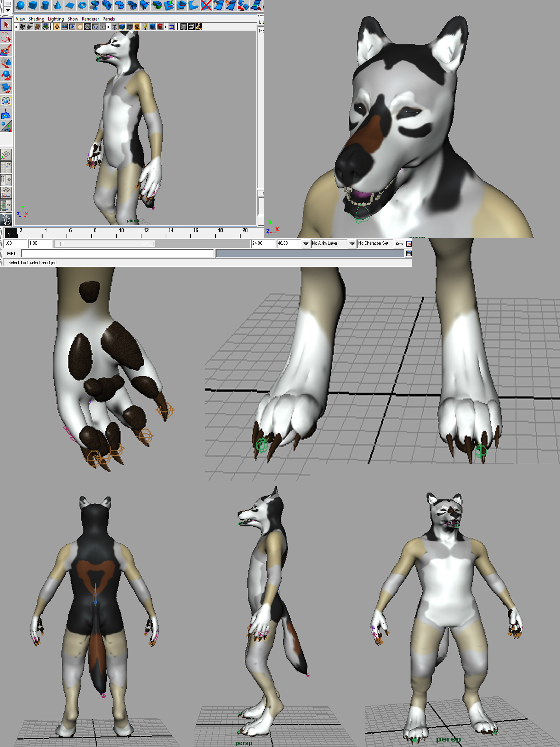The height and width of the screenshot is (747, 560).
Task: Toggle the Resolution Gate display
Action: (x=72, y=27)
